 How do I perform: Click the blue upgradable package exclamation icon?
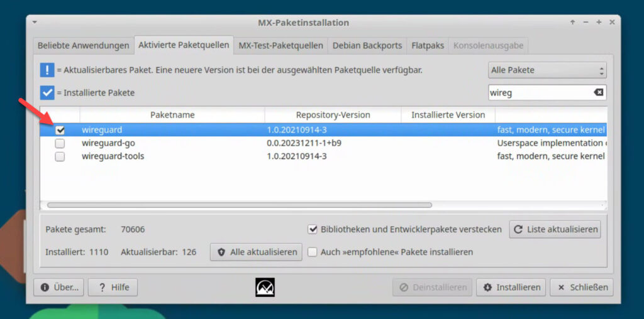pyautogui.click(x=47, y=70)
